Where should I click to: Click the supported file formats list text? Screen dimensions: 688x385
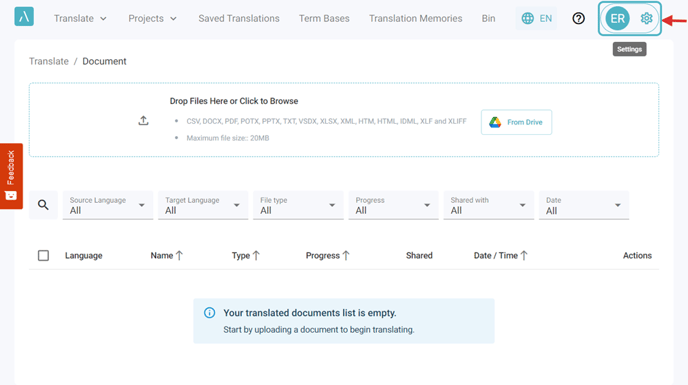[326, 121]
